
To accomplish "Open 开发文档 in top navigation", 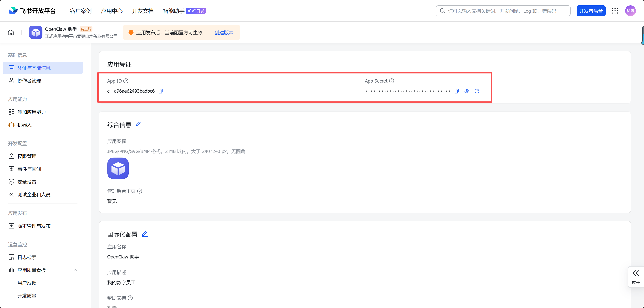I will (142, 11).
